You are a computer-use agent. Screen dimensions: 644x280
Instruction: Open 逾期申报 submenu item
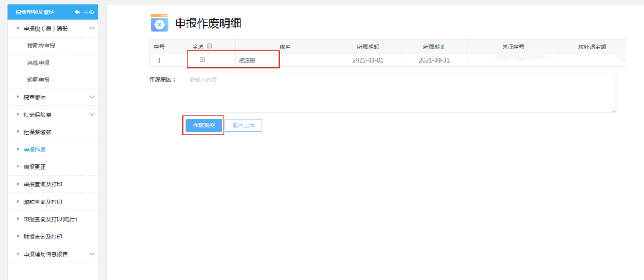(x=38, y=80)
